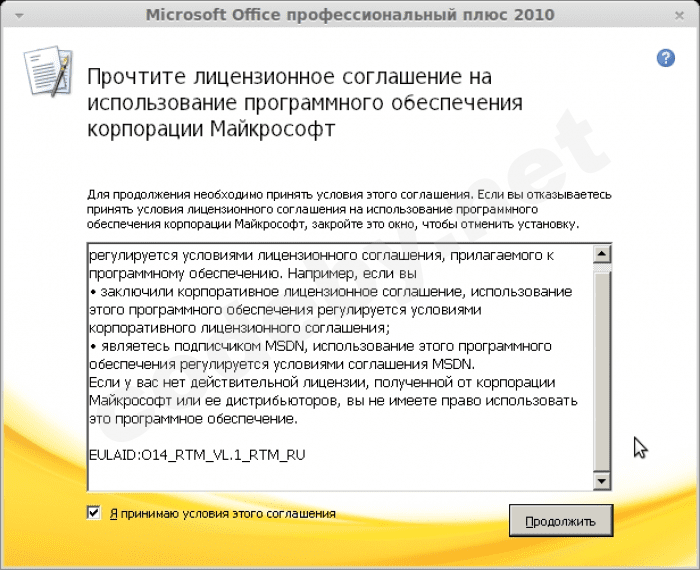
Task: Click the 'EULAID:O14_RTM_VL.1_RTM_RU' text line
Action: click(197, 455)
